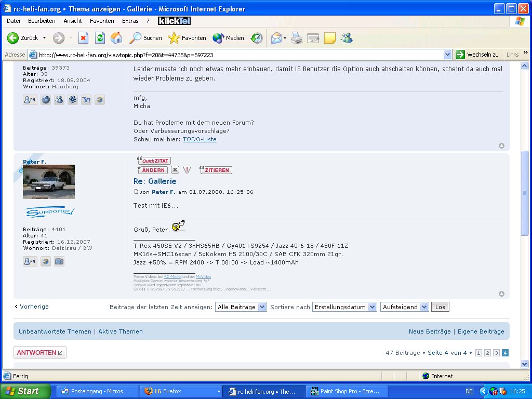The image size is (532, 399).
Task: Click the page scrollbar down arrow
Action: coord(524,364)
